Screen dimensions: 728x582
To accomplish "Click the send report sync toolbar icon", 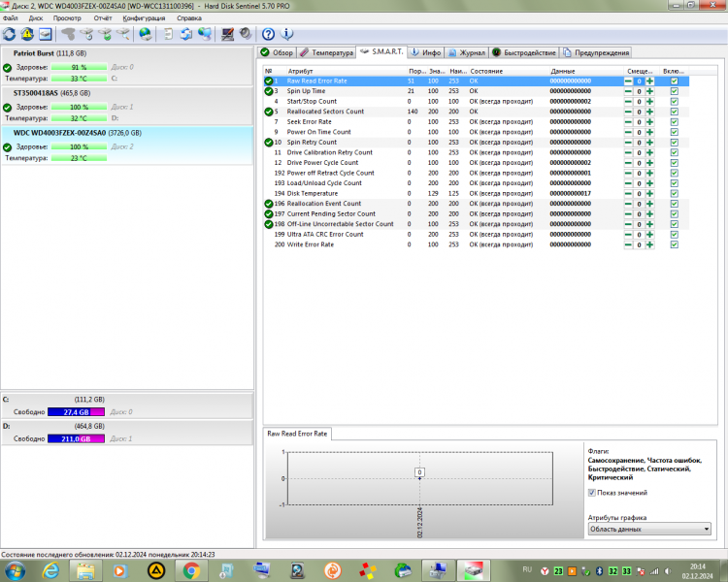I will click(186, 34).
